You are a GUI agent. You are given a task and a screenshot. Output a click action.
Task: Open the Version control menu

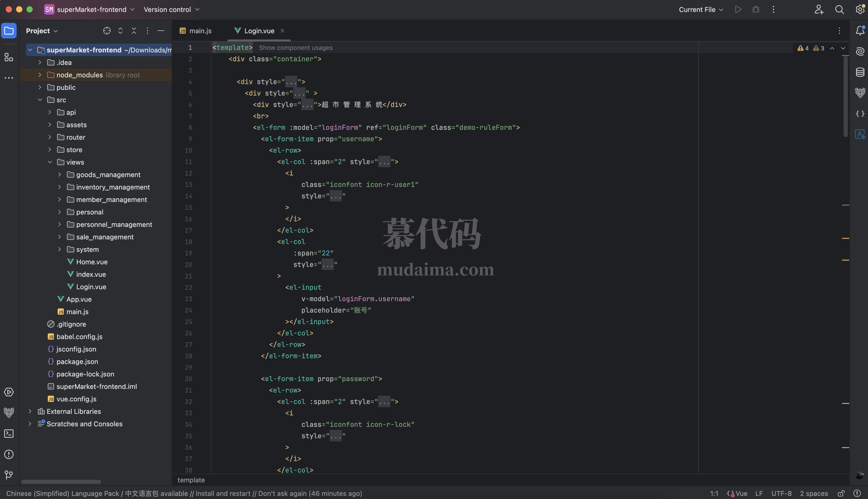click(x=167, y=9)
